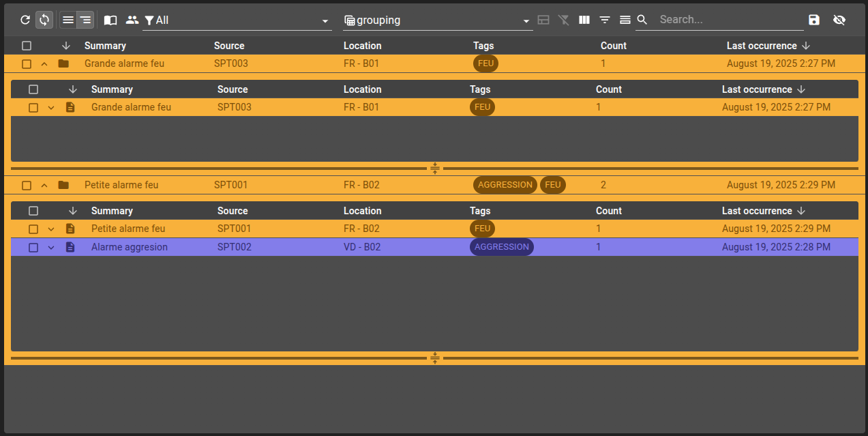Click the top header down-arrow column icon
868x436 pixels.
pyautogui.click(x=66, y=46)
